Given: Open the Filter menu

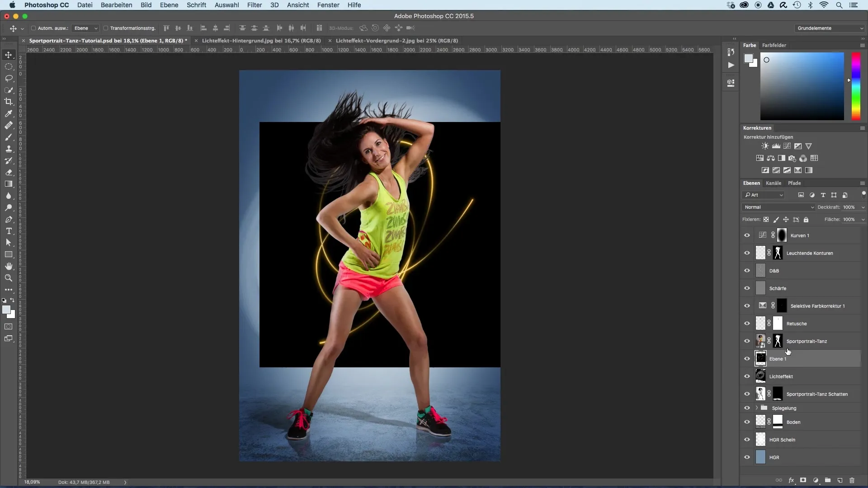Looking at the screenshot, I should (255, 5).
